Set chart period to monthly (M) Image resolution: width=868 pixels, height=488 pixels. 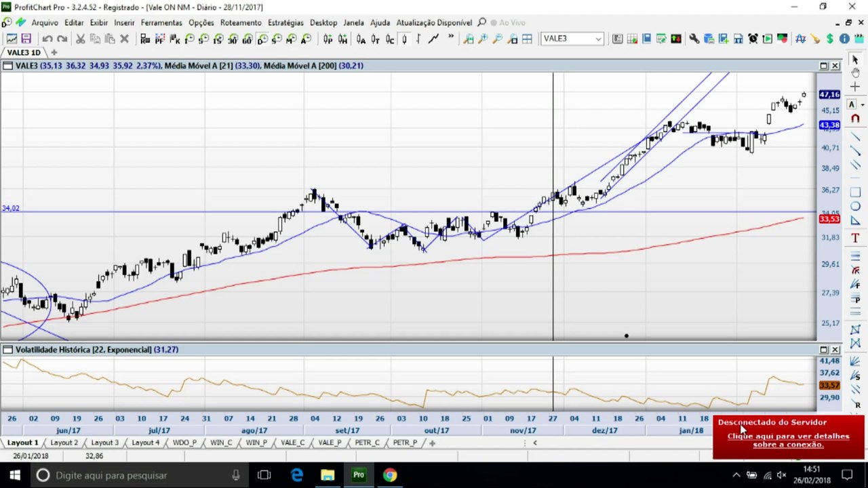[292, 39]
